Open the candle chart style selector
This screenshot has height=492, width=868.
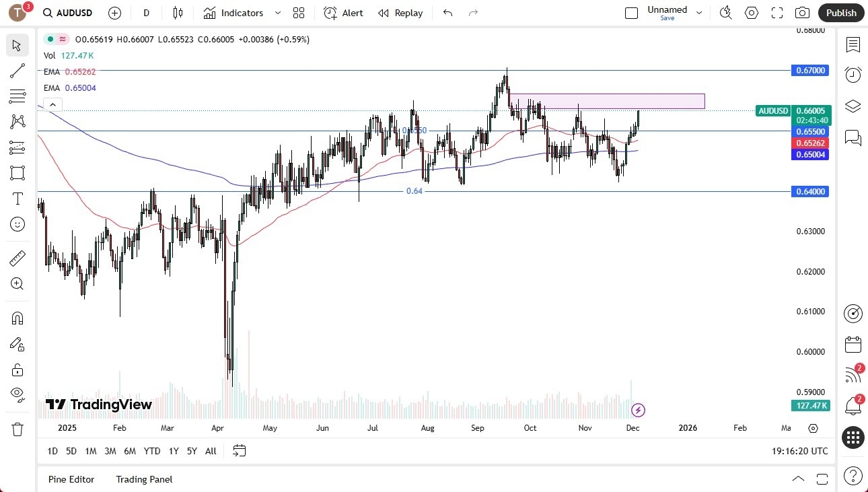pyautogui.click(x=177, y=13)
